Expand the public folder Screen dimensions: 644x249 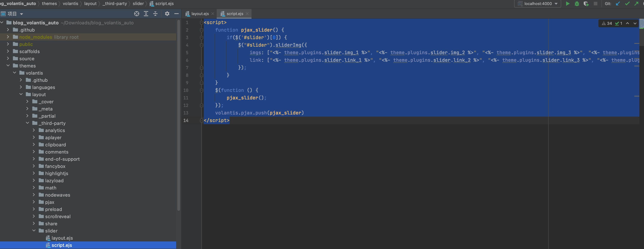click(8, 44)
